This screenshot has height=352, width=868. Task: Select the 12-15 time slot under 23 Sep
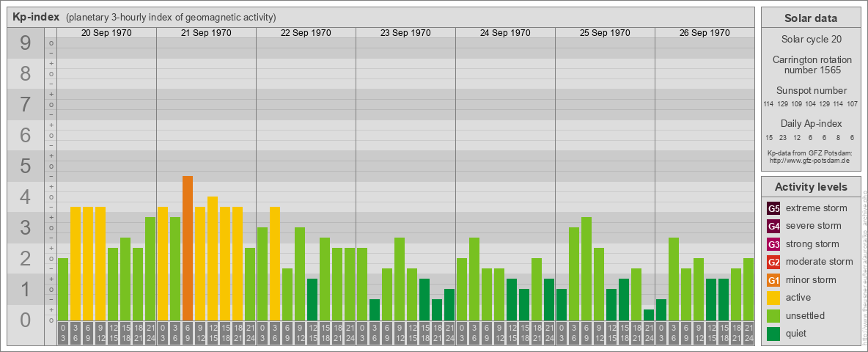[x=412, y=333]
